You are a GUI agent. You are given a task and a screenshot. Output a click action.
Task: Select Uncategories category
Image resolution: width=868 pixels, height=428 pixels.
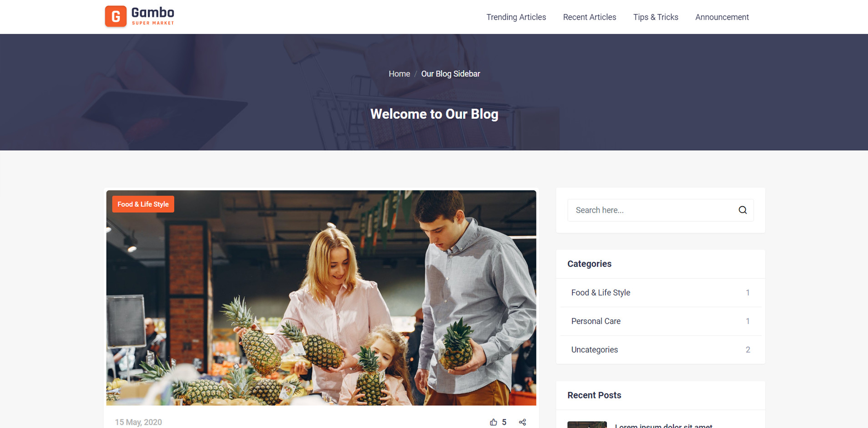coord(661,350)
